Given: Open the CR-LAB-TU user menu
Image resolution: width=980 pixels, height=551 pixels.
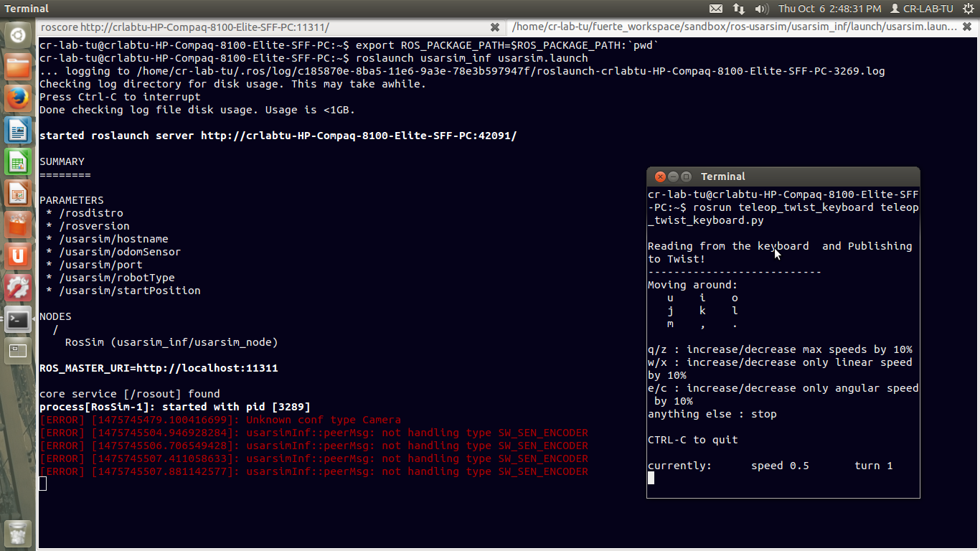Looking at the screenshot, I should tap(921, 9).
